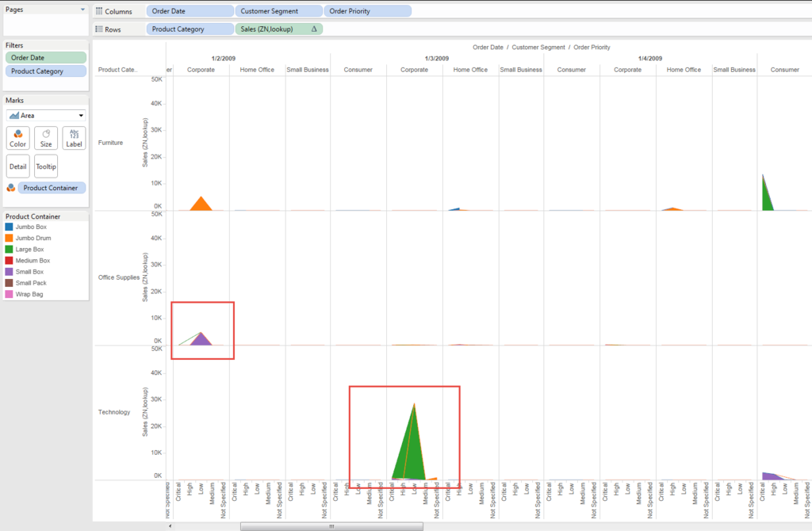The height and width of the screenshot is (531, 812).
Task: Select the Technology row header
Action: point(114,412)
